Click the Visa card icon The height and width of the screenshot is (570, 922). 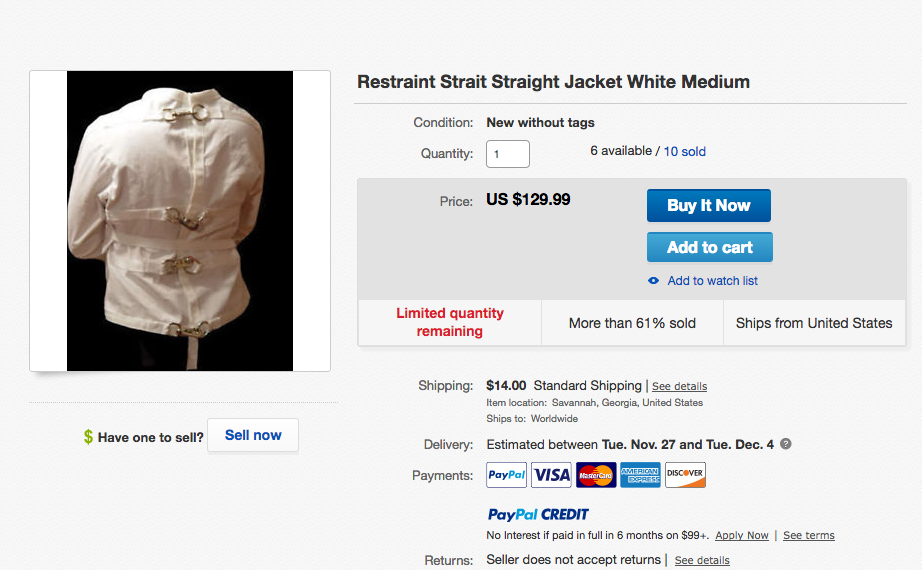(551, 475)
